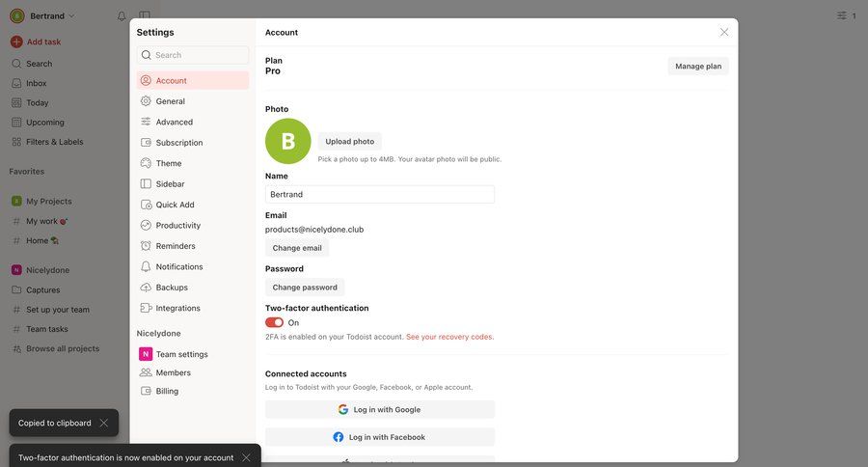Open Nicelydone Team settings

click(x=193, y=354)
